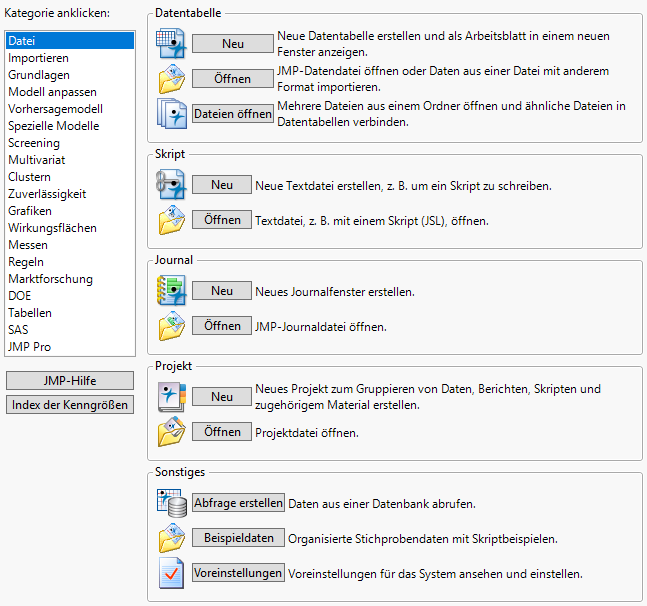Click the sample data folder icon
Screen dimensions: 647x606
click(171, 538)
